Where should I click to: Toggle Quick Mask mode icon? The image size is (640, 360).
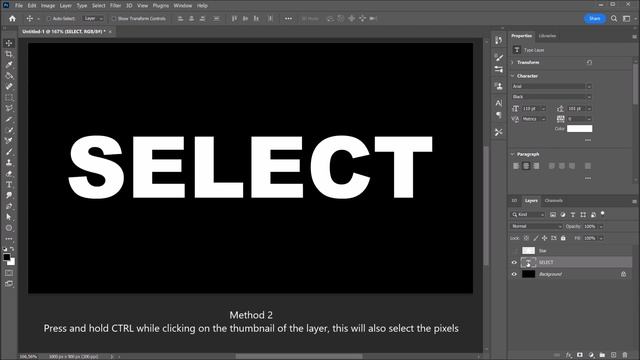click(x=9, y=273)
